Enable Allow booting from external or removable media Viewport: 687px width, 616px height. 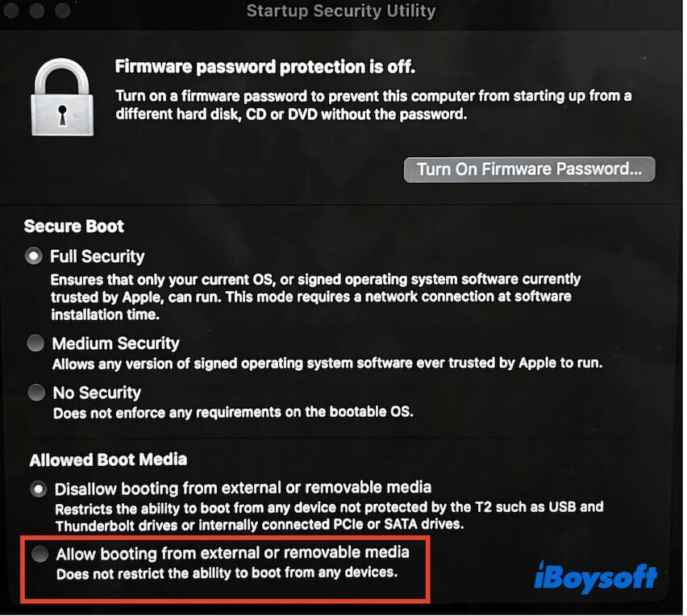click(x=39, y=554)
